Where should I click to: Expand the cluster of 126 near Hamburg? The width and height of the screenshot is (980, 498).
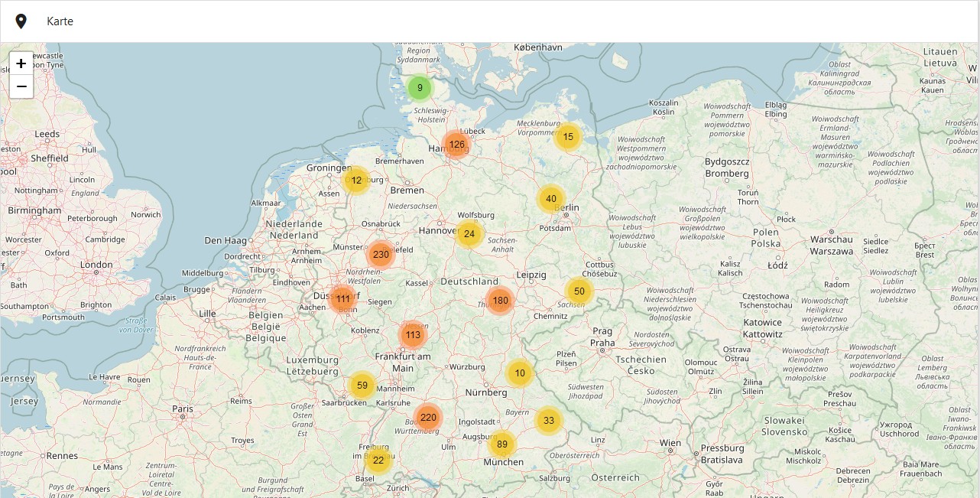pyautogui.click(x=456, y=145)
